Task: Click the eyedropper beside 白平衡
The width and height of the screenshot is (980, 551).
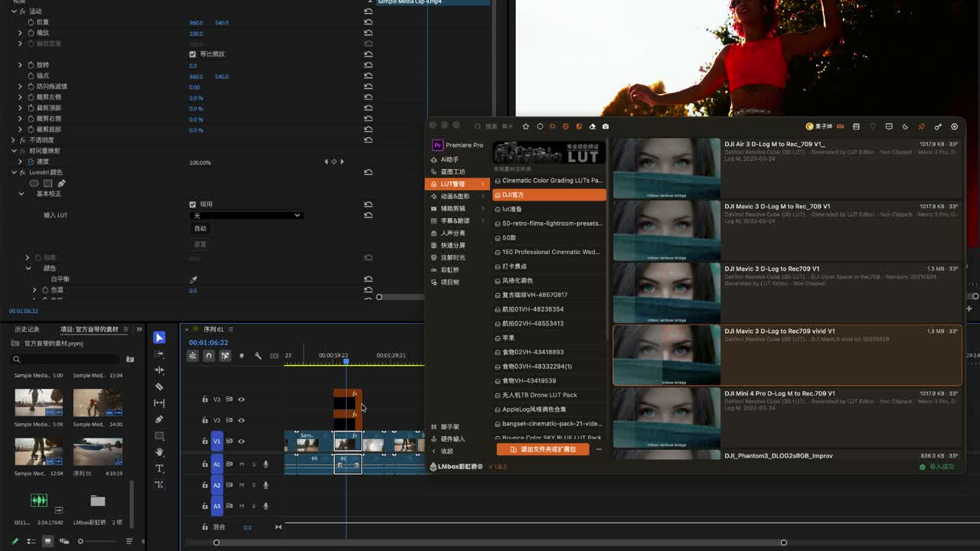Action: coord(193,279)
